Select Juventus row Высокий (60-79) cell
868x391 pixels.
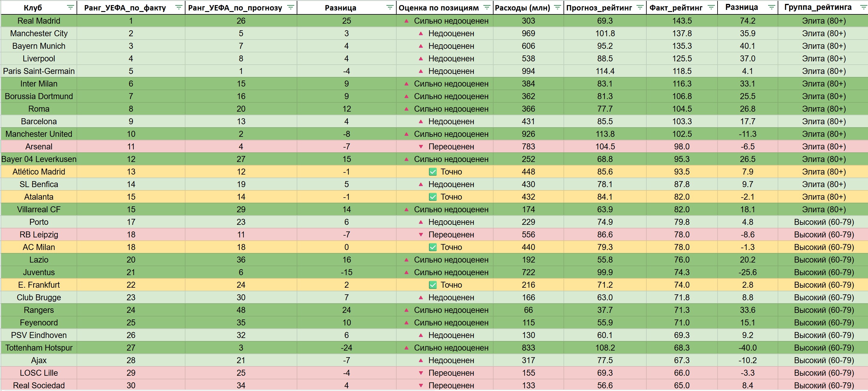pos(823,272)
